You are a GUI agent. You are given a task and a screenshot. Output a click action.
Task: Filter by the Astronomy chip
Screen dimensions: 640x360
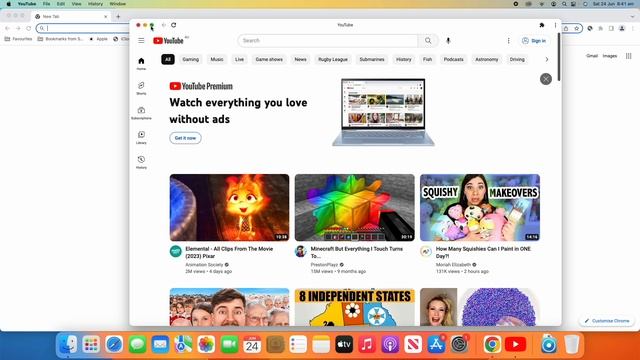487,59
